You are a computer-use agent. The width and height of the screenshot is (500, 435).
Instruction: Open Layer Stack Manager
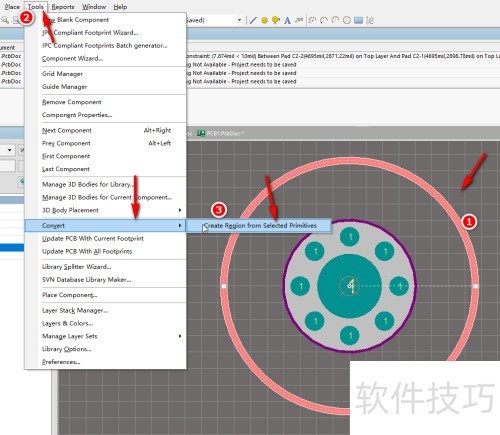(x=105, y=311)
